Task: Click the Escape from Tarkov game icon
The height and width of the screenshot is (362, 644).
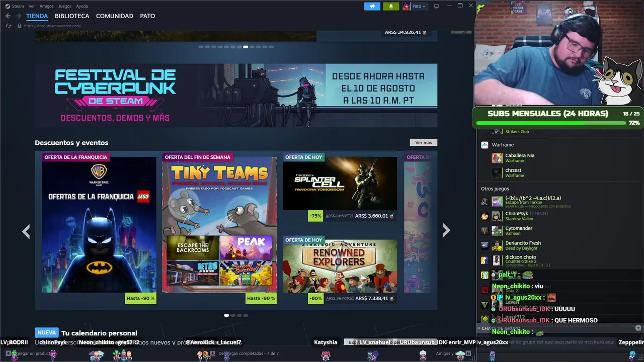Action: click(485, 202)
